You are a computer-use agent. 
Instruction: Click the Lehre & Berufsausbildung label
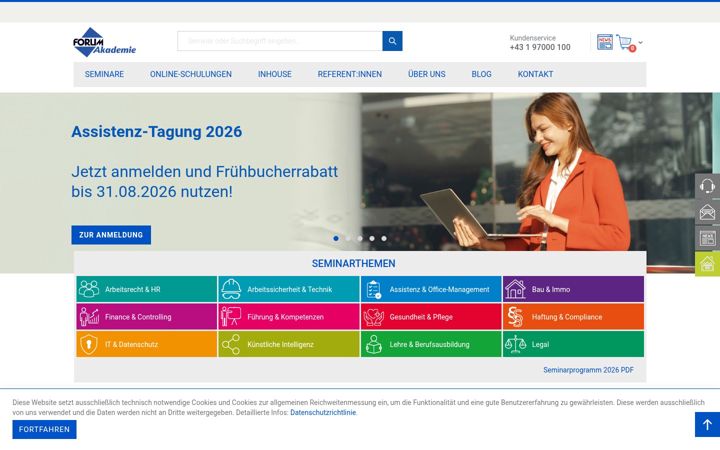[x=429, y=344]
